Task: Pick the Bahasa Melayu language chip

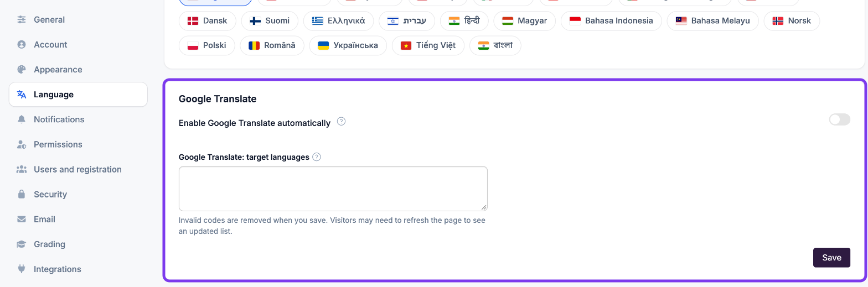Action: (712, 21)
